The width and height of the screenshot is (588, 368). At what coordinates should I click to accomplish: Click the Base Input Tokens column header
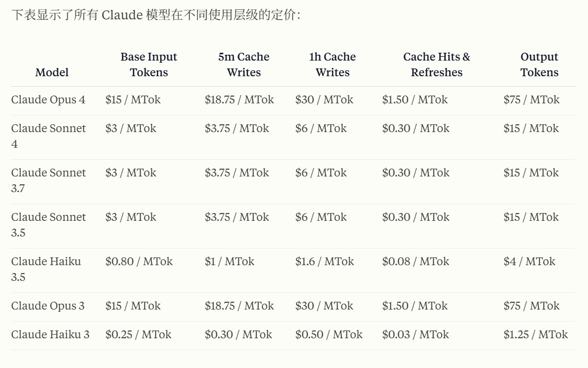[x=149, y=65]
